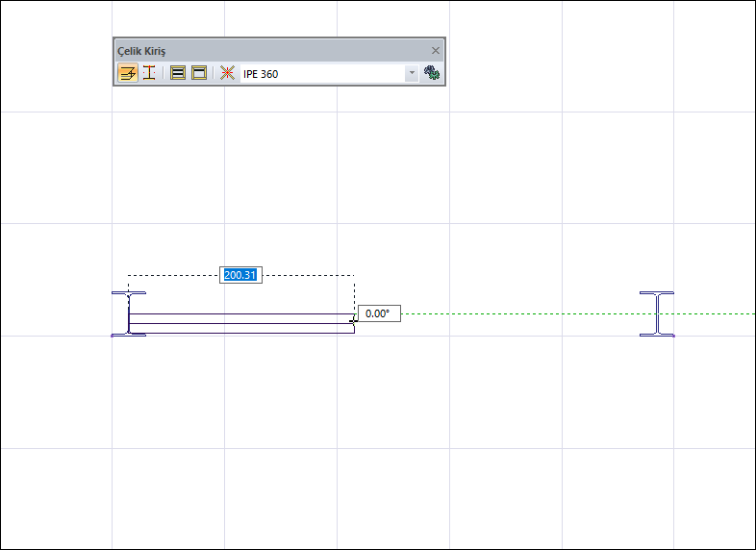Close the Çelik Kiriş toolbar
This screenshot has width=756, height=550.
[435, 50]
